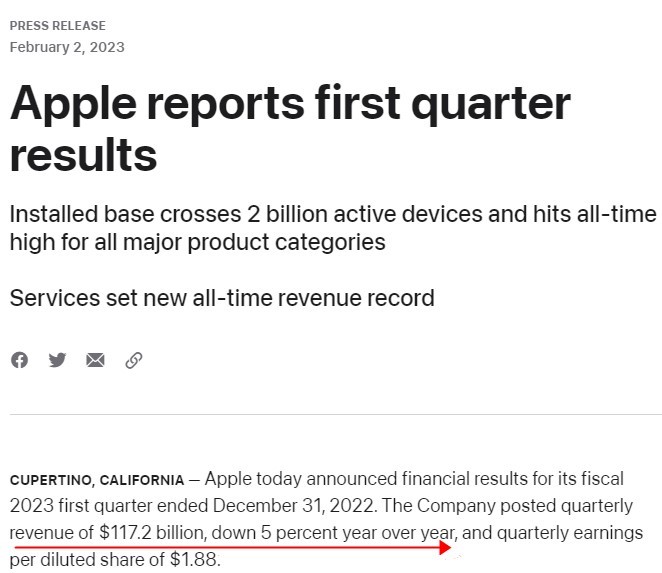Image resolution: width=662 pixels, height=573 pixels.
Task: Click the horizontal divider below share icons
Action: click(336, 414)
